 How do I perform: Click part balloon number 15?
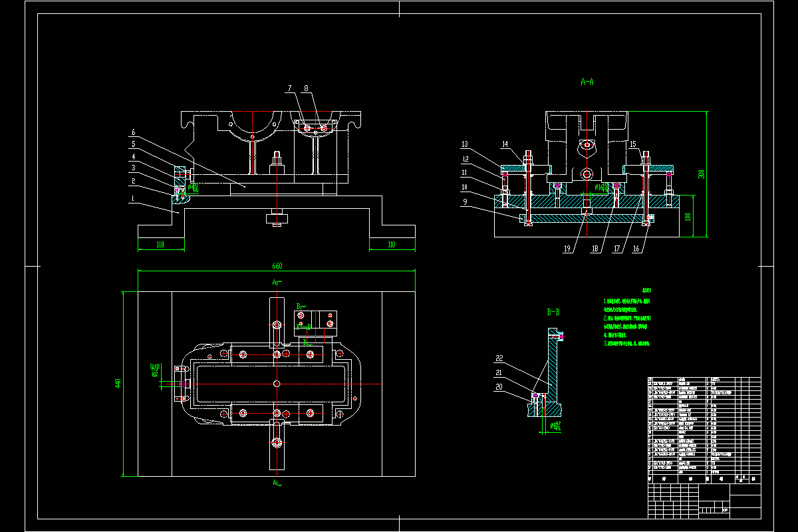tap(632, 144)
